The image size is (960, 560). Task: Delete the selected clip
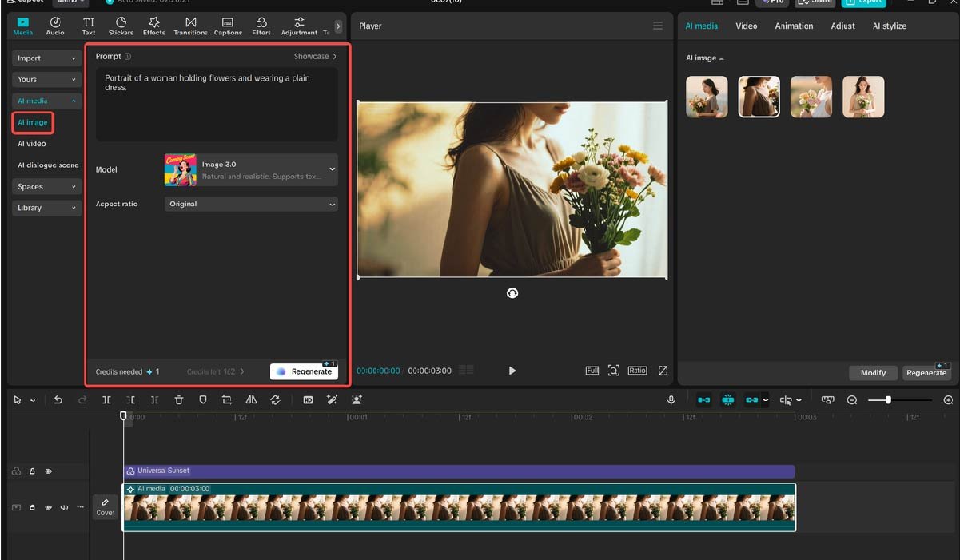(178, 400)
